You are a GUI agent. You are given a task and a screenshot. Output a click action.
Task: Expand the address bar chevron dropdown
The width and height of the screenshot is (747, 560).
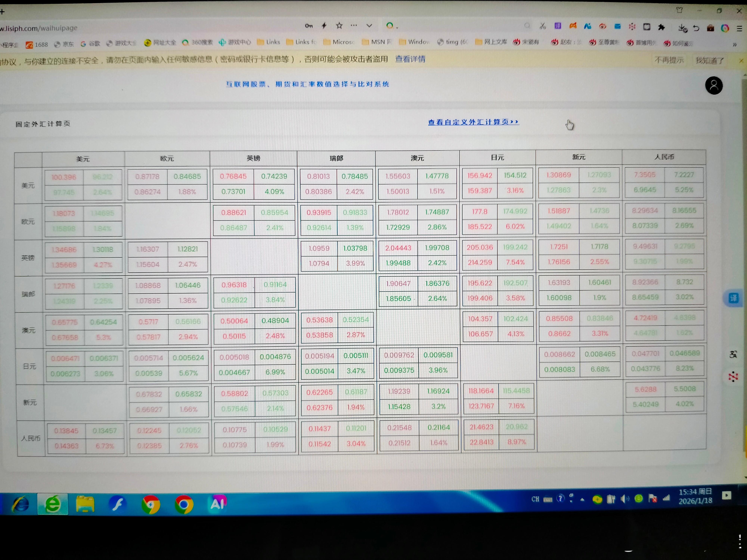pos(369,26)
